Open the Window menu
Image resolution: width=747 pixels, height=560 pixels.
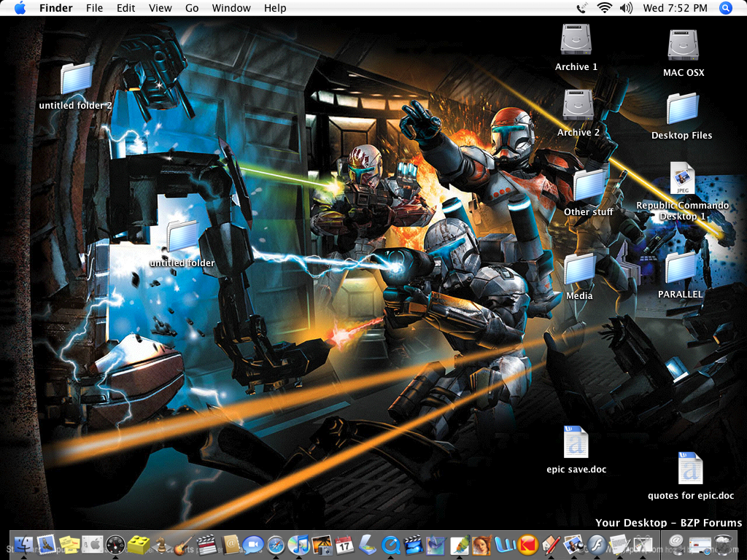point(231,8)
